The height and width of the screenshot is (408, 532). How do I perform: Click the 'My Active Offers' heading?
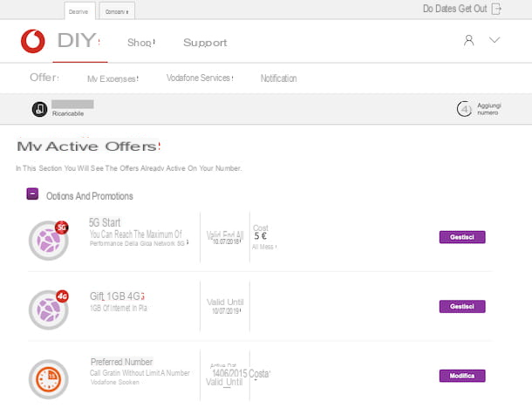click(89, 146)
